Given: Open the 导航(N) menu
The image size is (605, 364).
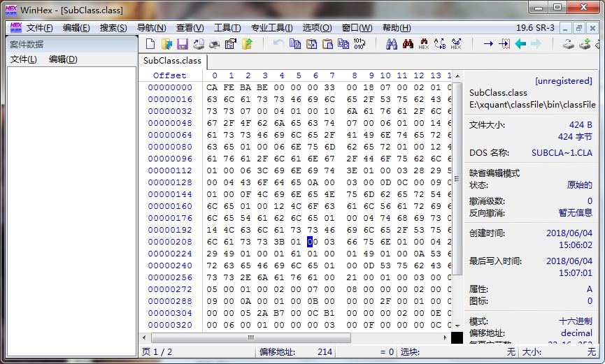Looking at the screenshot, I should (151, 28).
